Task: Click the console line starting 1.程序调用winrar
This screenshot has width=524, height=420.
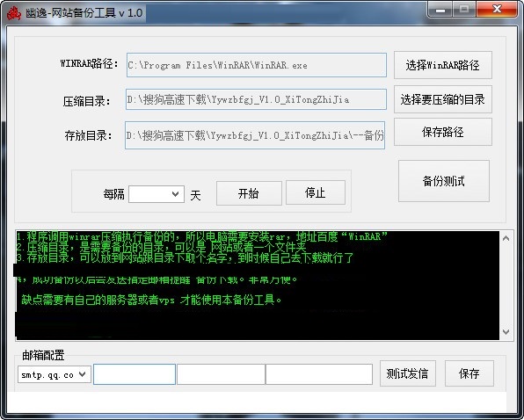Action: (x=202, y=236)
